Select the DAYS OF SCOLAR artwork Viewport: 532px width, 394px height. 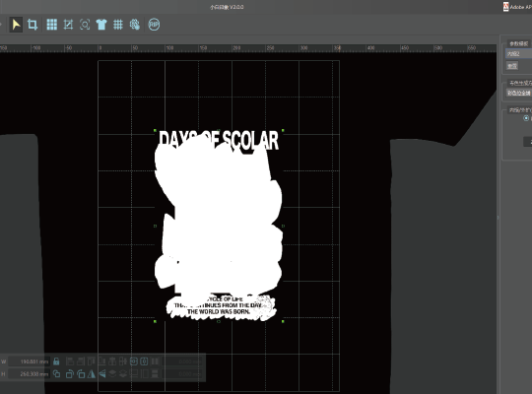(x=219, y=226)
